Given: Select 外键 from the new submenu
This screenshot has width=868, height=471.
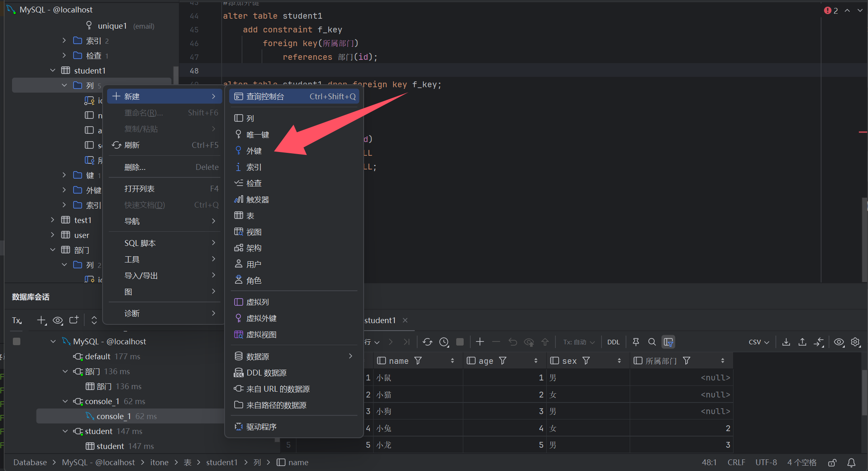Looking at the screenshot, I should point(254,151).
